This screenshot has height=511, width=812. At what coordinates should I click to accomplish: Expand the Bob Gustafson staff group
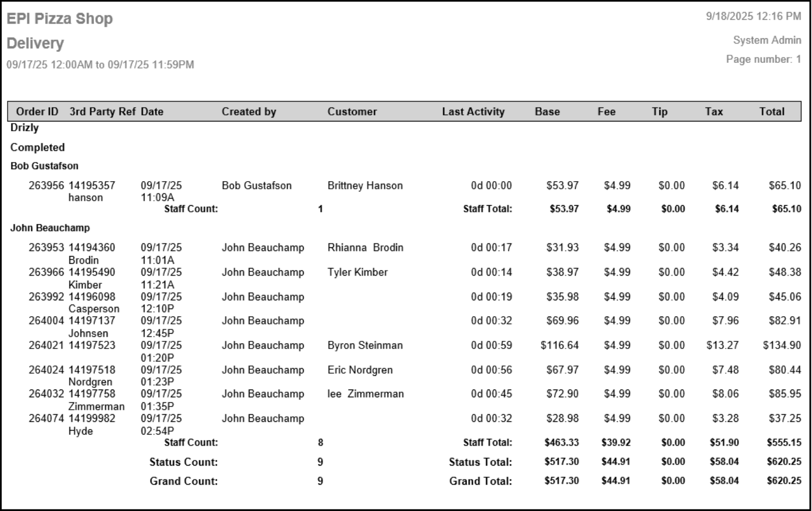point(42,165)
